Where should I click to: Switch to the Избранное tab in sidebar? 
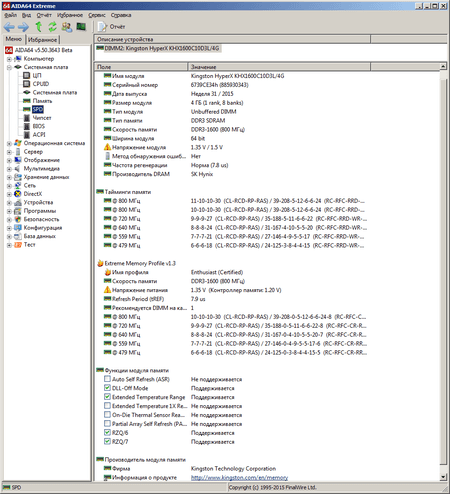point(42,40)
